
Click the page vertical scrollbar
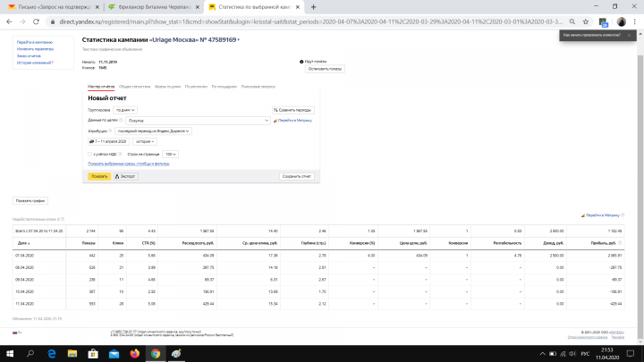coord(640,197)
